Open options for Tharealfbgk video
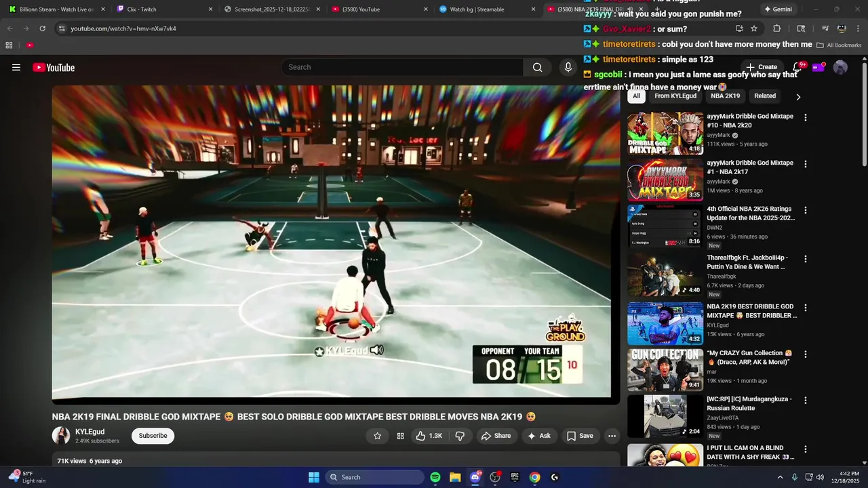Viewport: 868px width, 488px height. coord(806,259)
